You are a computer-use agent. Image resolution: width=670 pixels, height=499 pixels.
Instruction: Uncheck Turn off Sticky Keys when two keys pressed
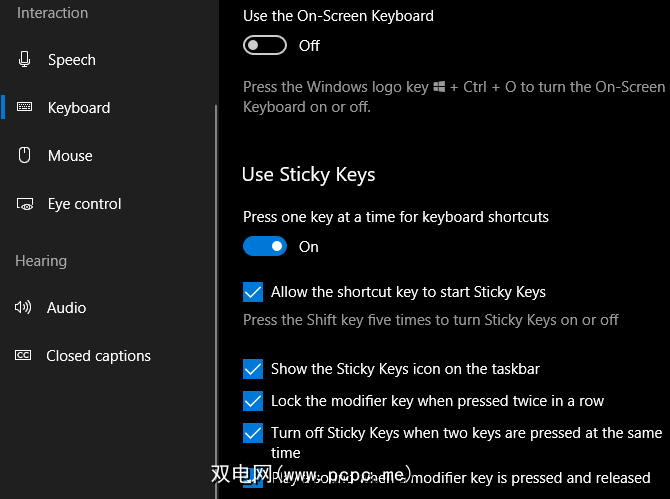(x=253, y=433)
